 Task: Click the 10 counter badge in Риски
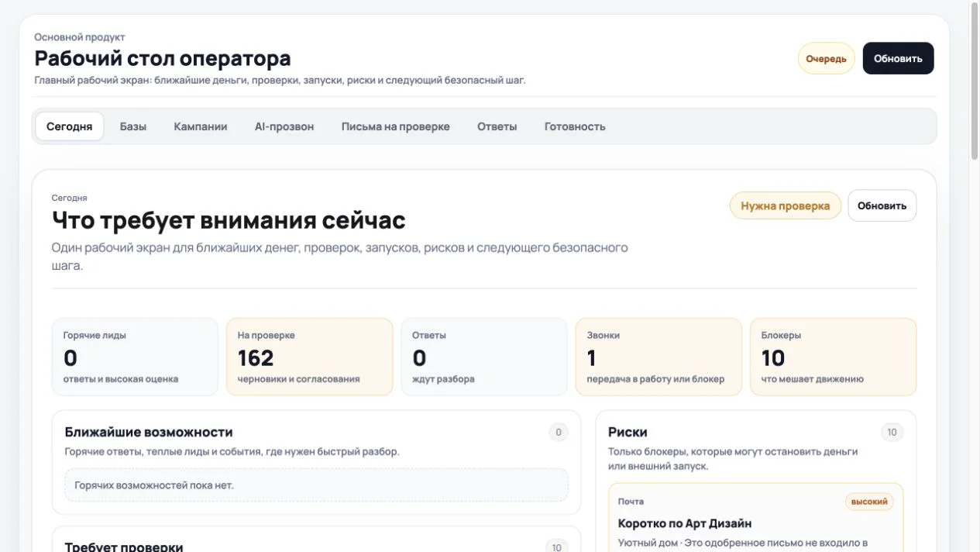tap(892, 433)
